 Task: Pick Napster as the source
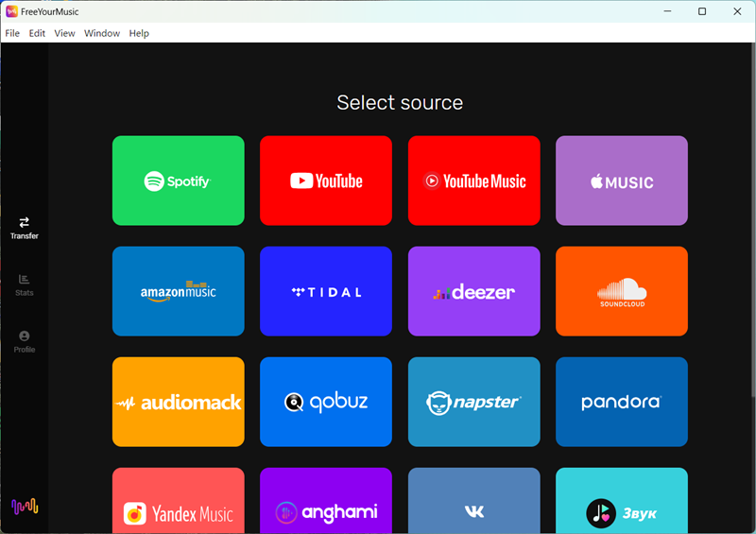(474, 402)
